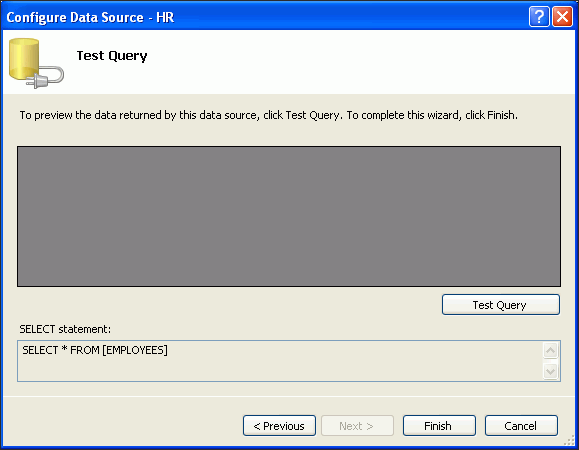Select the SELECT * FROM [EMPLOYEES] text
Screen dimensions: 579x450
95,350
